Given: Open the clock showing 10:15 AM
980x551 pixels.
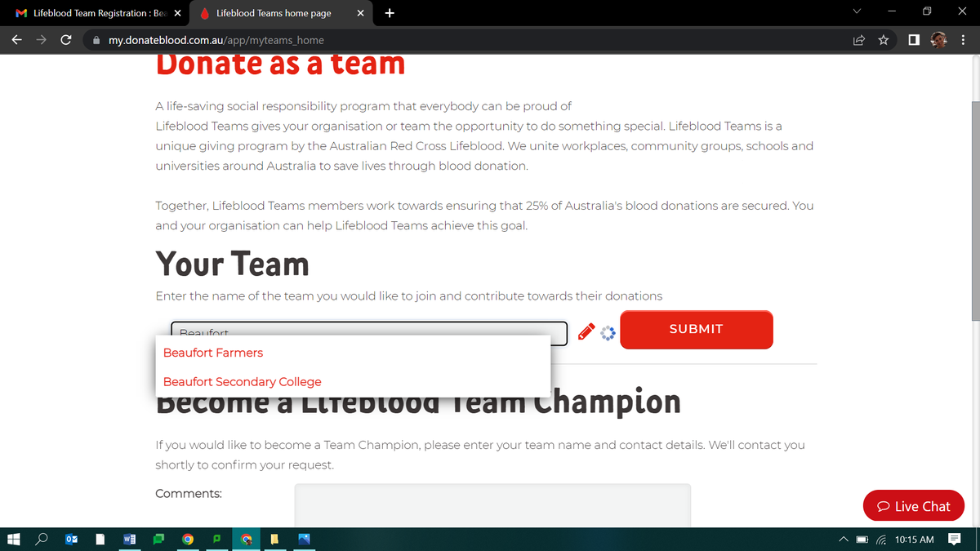Looking at the screenshot, I should pyautogui.click(x=914, y=540).
